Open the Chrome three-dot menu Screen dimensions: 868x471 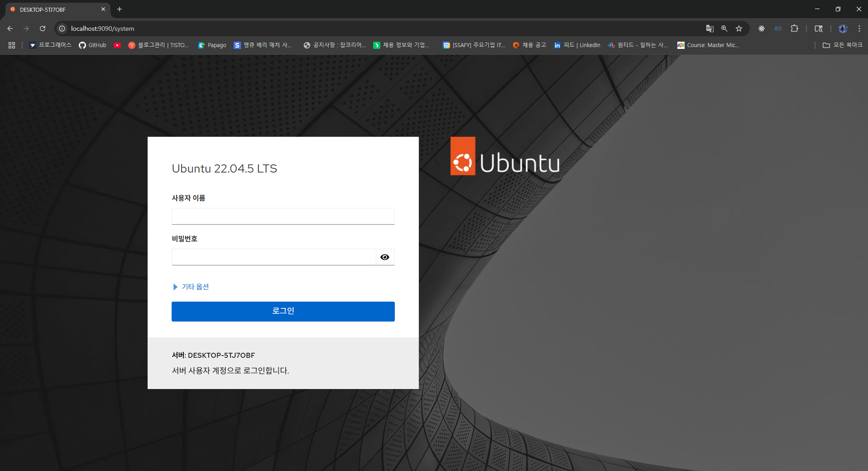[x=859, y=29]
